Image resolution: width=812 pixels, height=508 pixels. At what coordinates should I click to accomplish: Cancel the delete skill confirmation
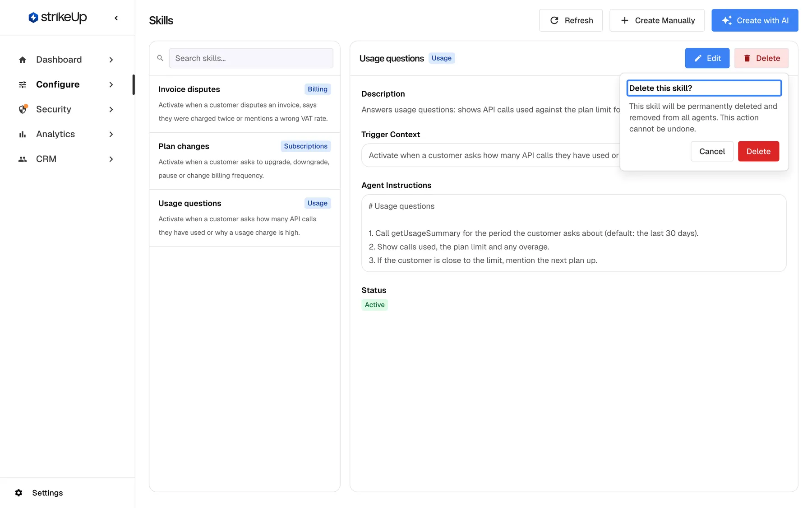point(712,151)
